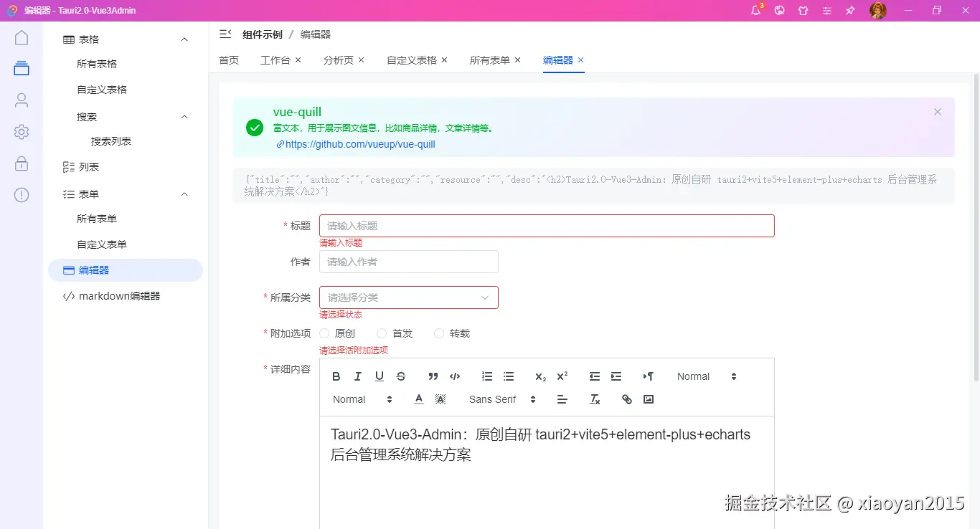This screenshot has width=980, height=529.
Task: Switch to the 分析页 tab
Action: click(x=338, y=60)
